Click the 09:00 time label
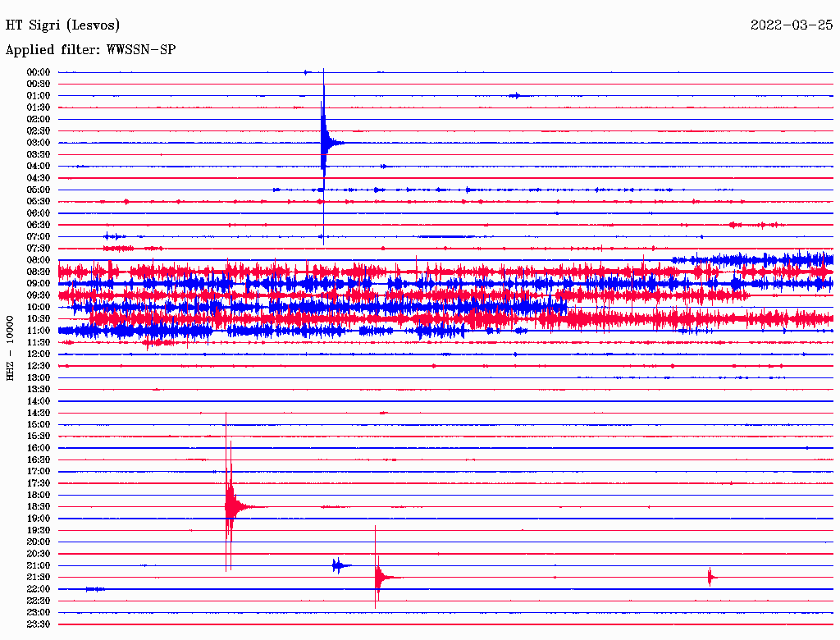The image size is (840, 640). click(39, 284)
